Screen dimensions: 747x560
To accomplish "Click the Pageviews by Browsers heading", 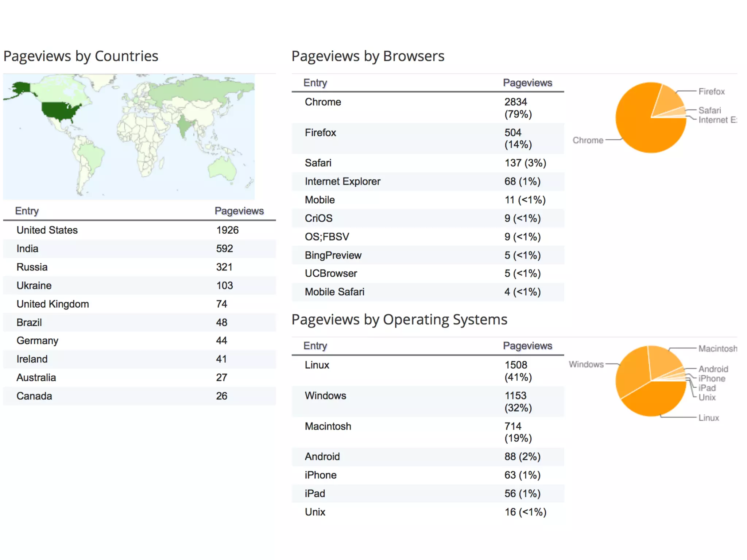I will [x=368, y=56].
